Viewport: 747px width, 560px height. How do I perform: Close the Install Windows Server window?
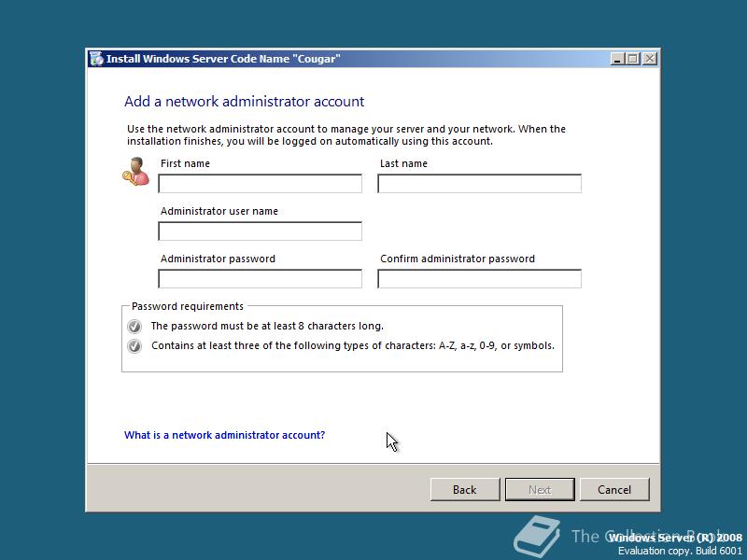[650, 59]
